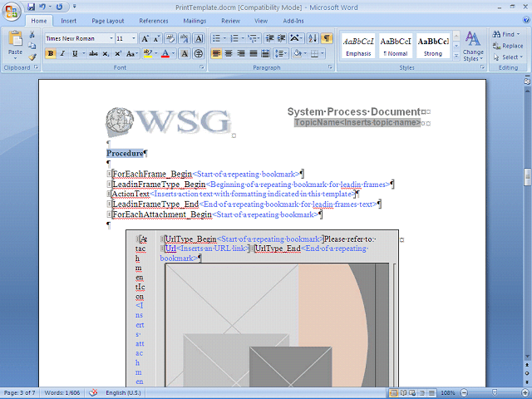
Task: Undo the last action
Action: coord(42,7)
